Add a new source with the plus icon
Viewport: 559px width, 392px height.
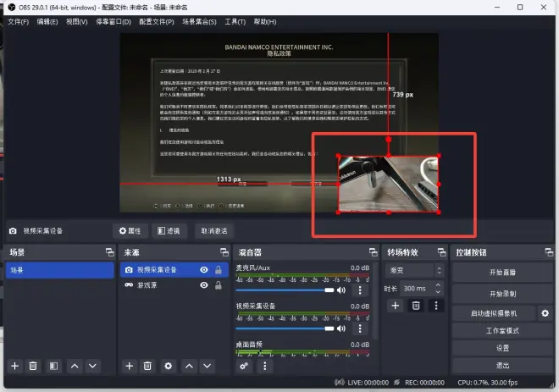click(x=129, y=366)
